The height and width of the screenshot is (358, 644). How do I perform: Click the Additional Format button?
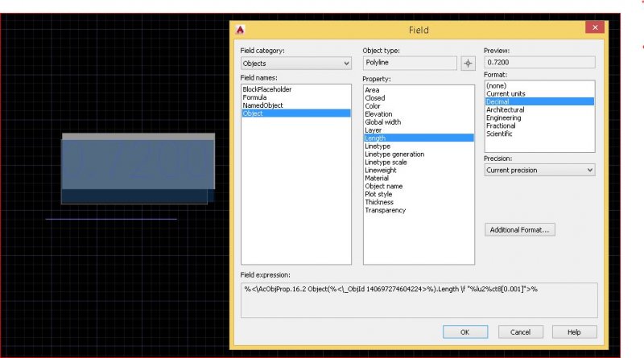point(520,230)
